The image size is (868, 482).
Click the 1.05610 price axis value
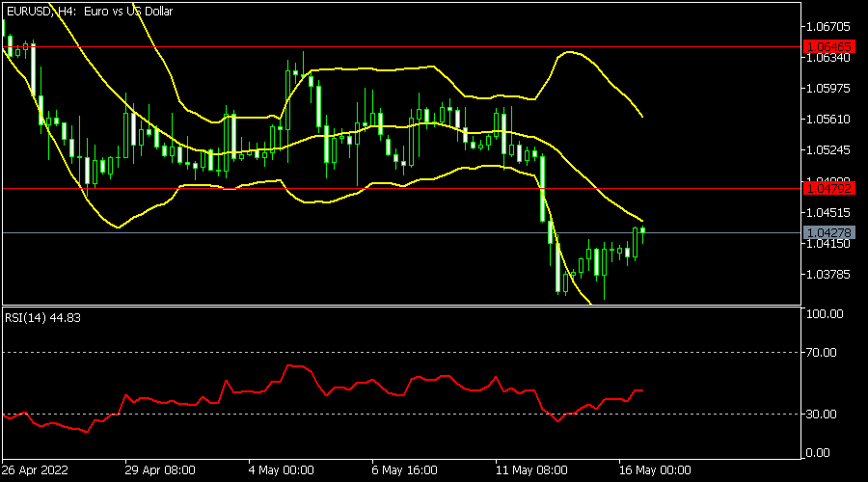828,120
